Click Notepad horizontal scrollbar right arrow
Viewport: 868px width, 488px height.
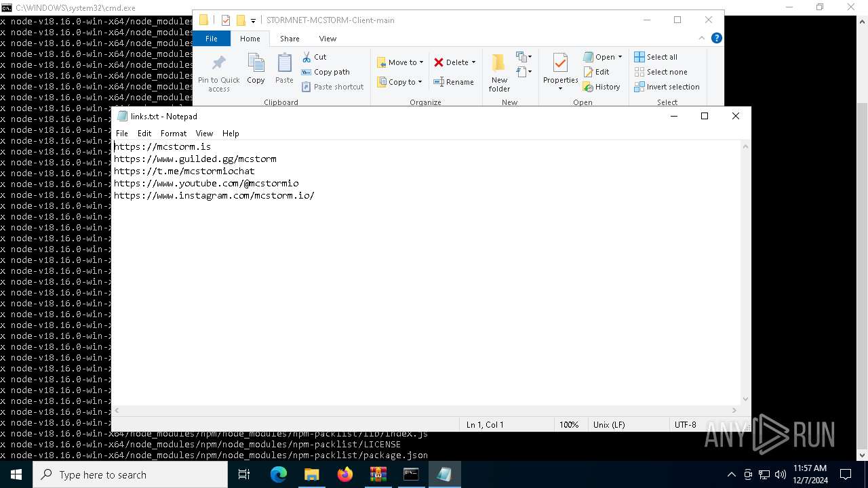pyautogui.click(x=734, y=410)
